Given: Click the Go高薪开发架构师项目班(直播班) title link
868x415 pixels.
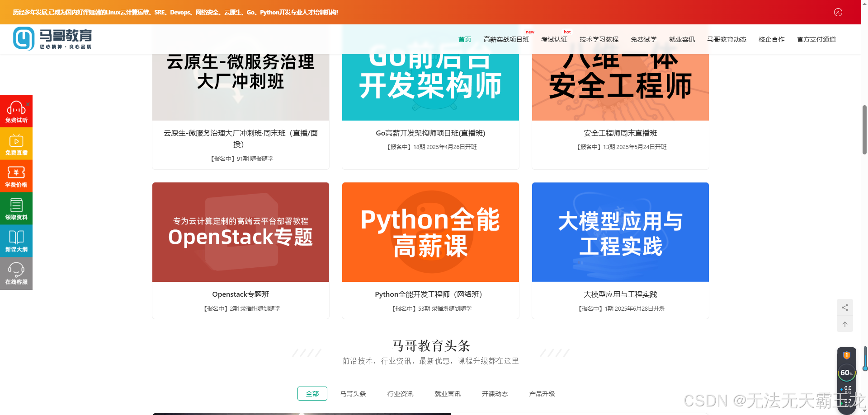Looking at the screenshot, I should [430, 133].
